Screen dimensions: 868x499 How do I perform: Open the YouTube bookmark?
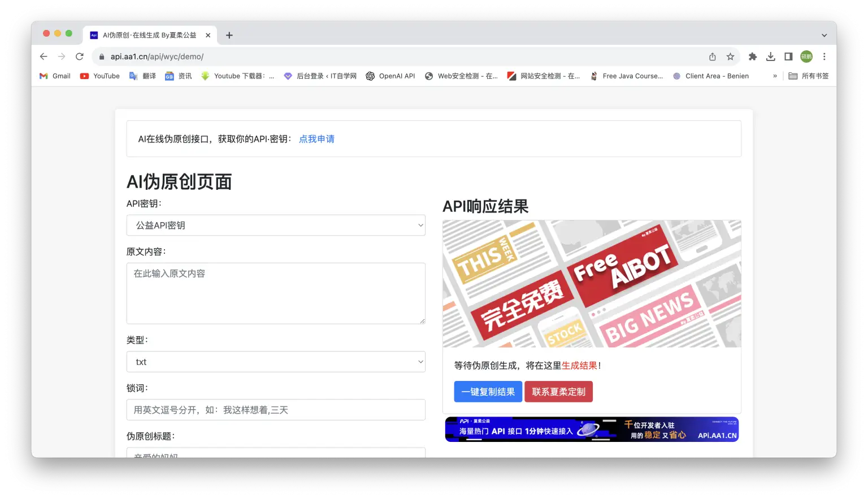click(x=100, y=76)
